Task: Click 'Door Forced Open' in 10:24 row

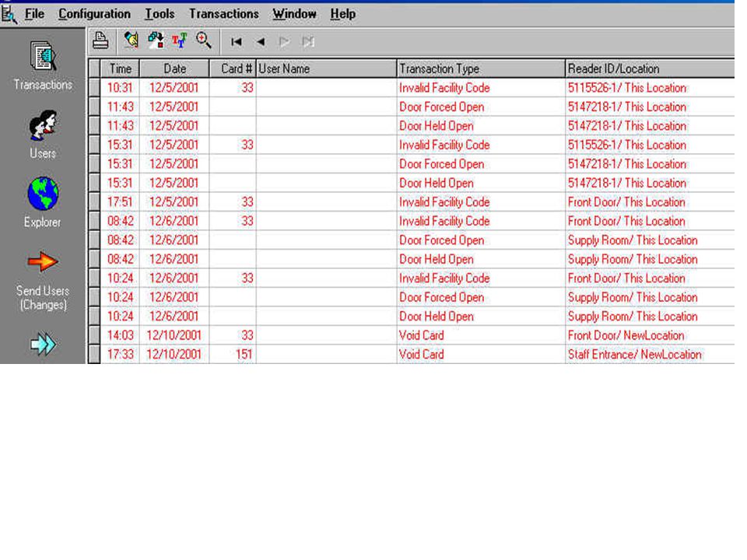Action: point(442,297)
